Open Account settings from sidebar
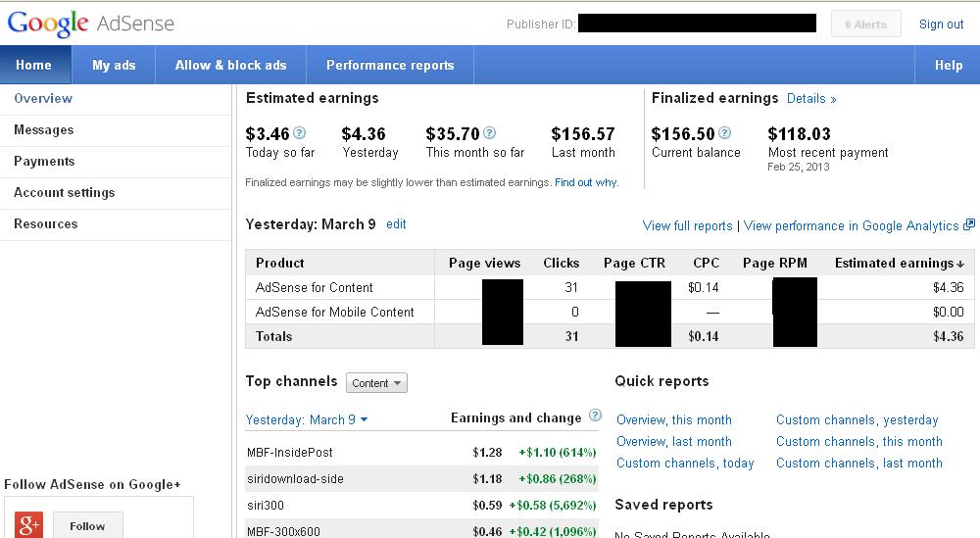 pos(65,192)
